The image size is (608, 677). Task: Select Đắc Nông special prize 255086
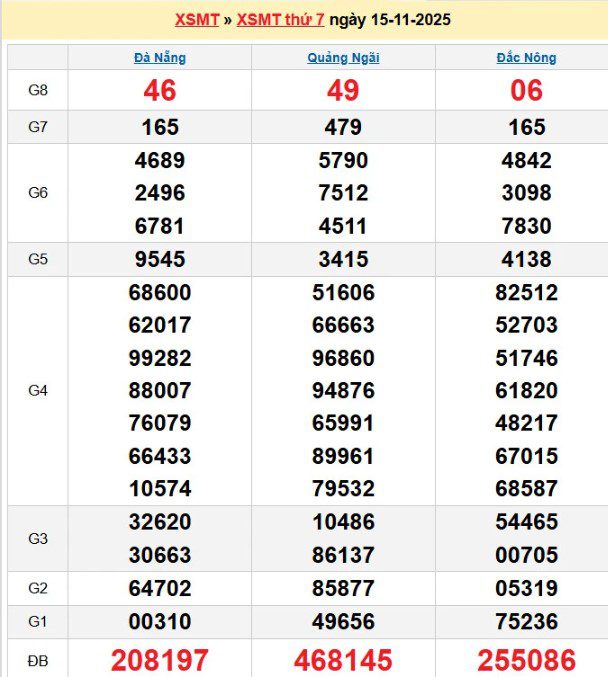click(526, 660)
